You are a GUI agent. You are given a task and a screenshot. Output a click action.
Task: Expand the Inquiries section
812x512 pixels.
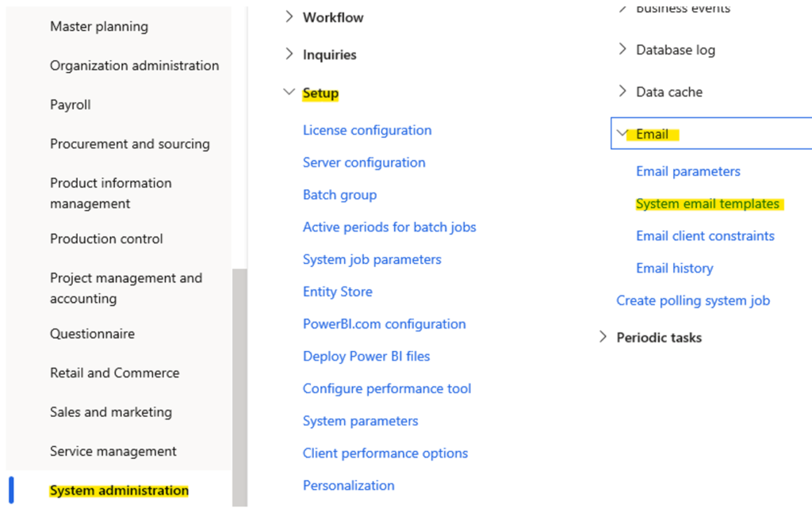[329, 54]
